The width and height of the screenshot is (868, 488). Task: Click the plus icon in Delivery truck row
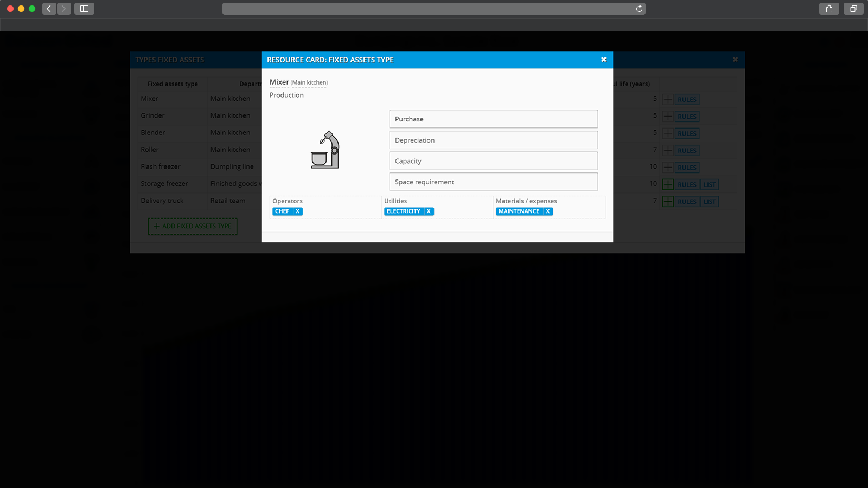pos(668,202)
